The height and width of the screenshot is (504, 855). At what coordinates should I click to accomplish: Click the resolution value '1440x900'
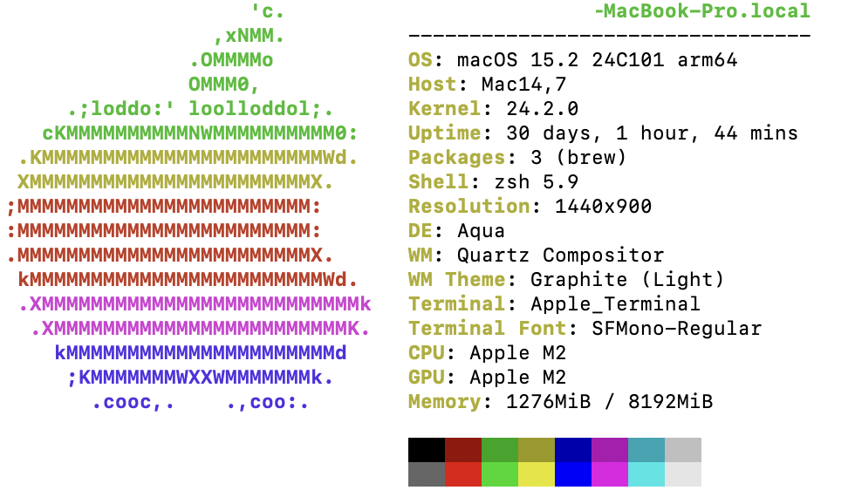pyautogui.click(x=603, y=207)
